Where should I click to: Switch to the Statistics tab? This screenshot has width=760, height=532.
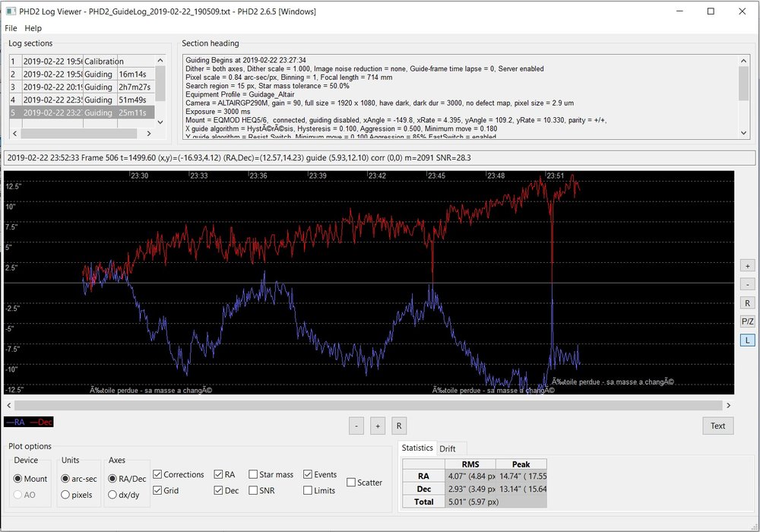[417, 448]
